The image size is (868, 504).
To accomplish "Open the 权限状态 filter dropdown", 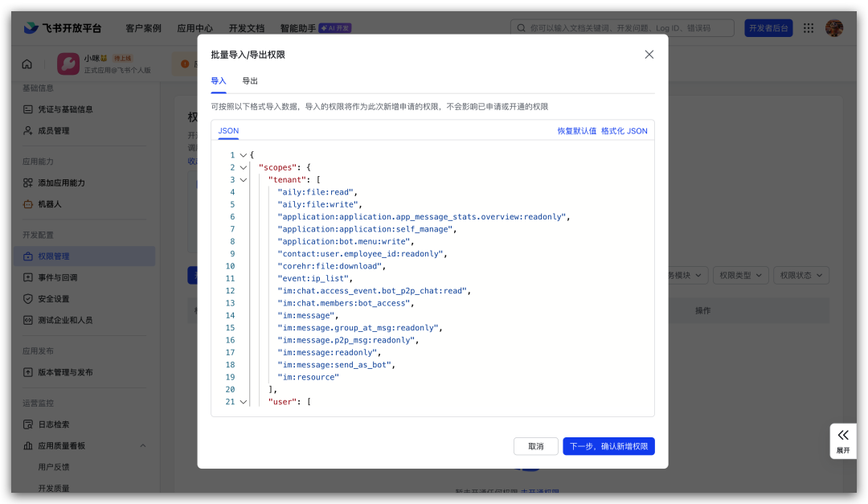I will coord(802,276).
